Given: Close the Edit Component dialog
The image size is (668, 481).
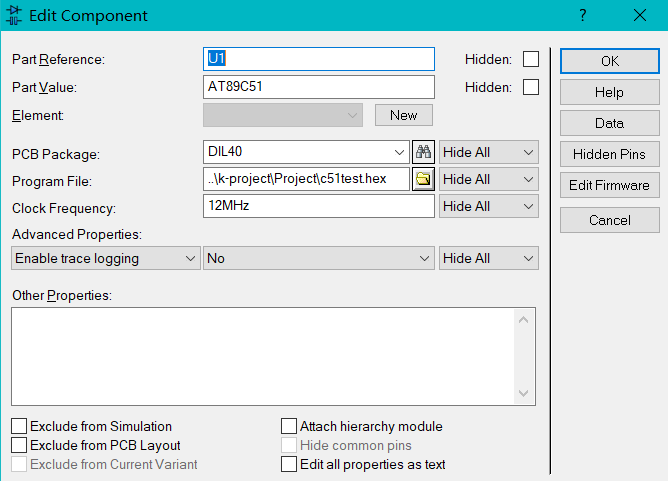Looking at the screenshot, I should coord(639,15).
